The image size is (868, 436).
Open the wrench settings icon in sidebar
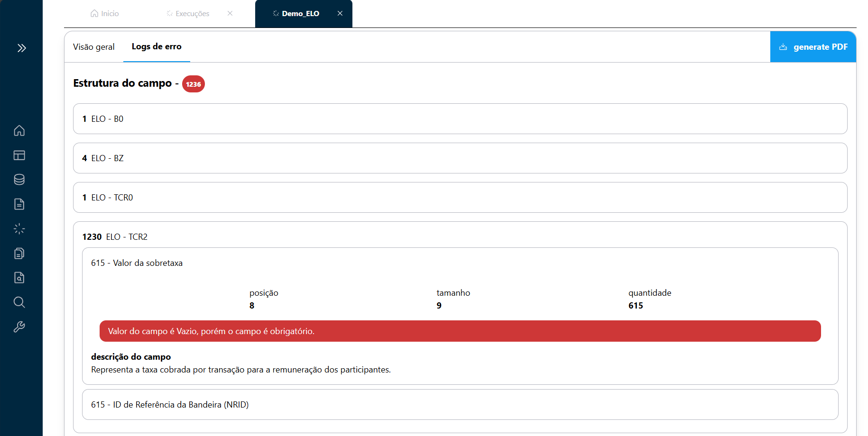(19, 327)
